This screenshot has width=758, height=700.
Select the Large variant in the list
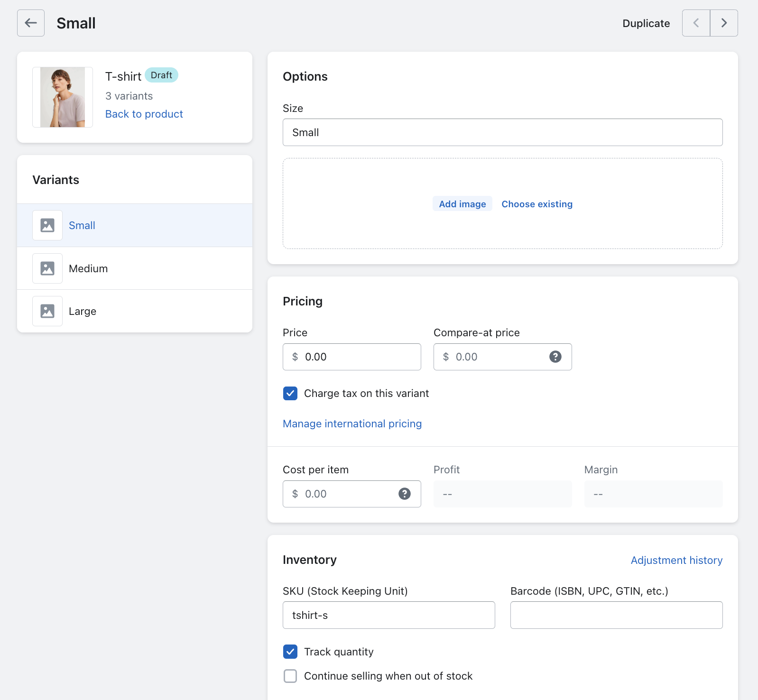pos(83,311)
